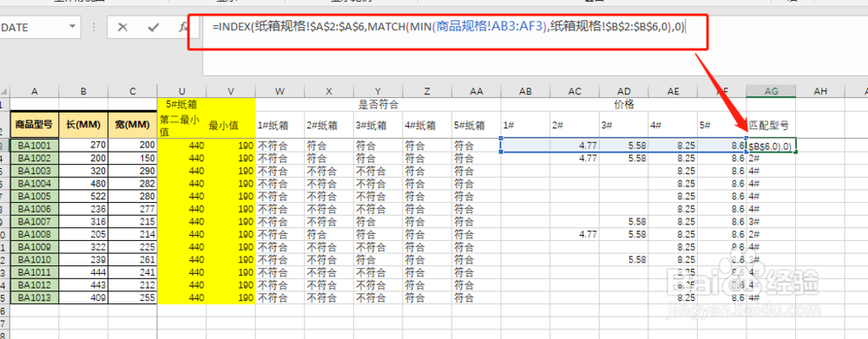Click the 4#纸箱 column header cell
The height and width of the screenshot is (339, 868).
(x=427, y=125)
